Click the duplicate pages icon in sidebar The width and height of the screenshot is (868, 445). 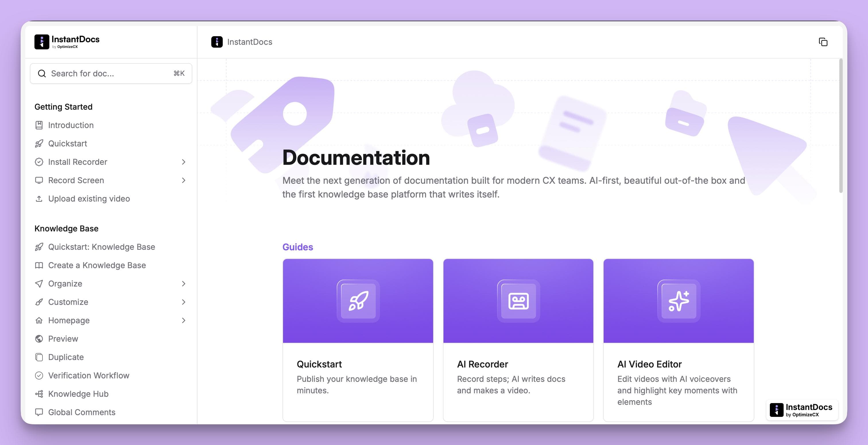pos(39,357)
